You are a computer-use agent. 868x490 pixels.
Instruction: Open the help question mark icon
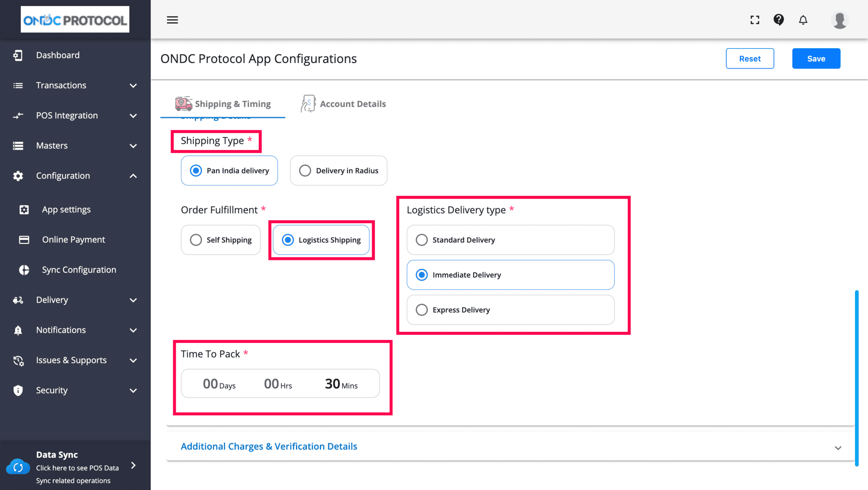click(779, 20)
